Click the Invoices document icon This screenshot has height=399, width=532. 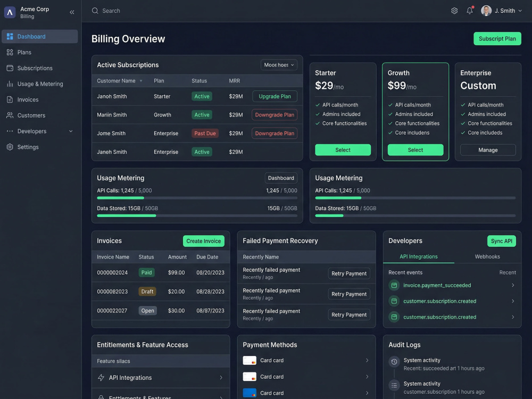click(x=10, y=100)
